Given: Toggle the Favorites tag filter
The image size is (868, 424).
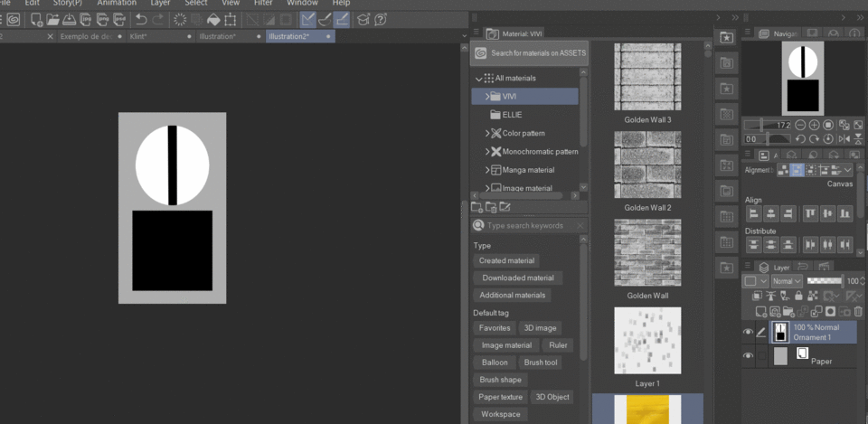Looking at the screenshot, I should [x=495, y=328].
